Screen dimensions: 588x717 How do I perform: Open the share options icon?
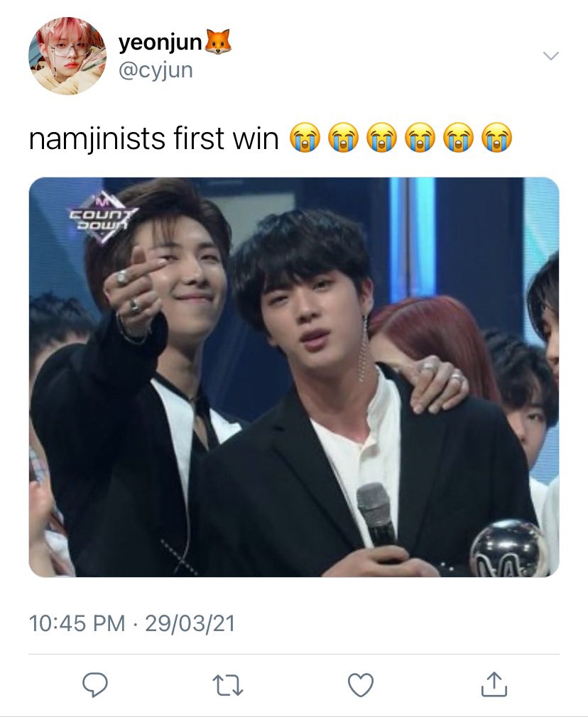pyautogui.click(x=494, y=684)
